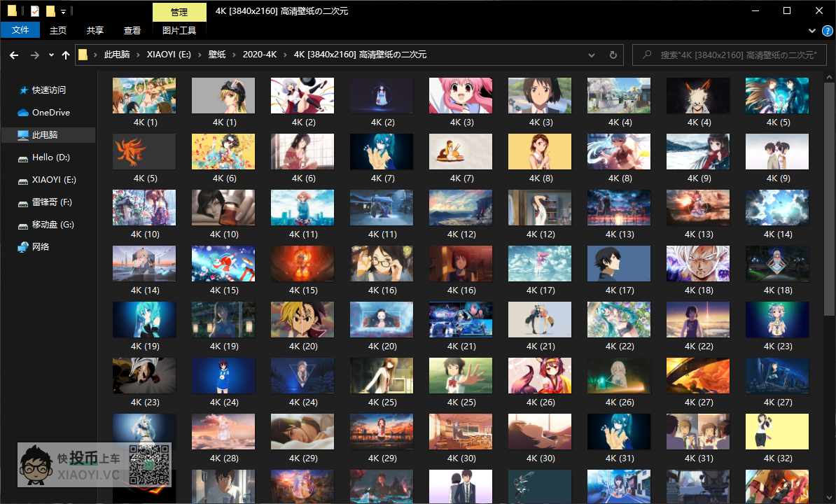Open 快速访问 in the navigation pane
Viewport: 836px width, 504px height.
click(x=48, y=90)
